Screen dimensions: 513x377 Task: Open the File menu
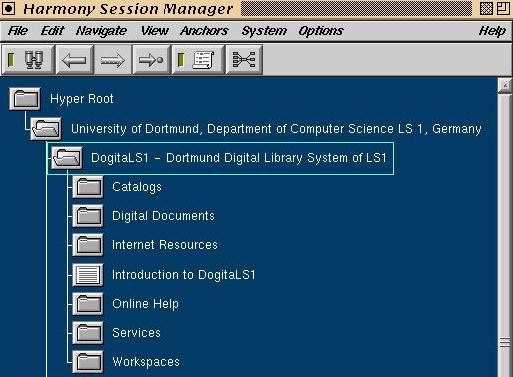coord(18,31)
